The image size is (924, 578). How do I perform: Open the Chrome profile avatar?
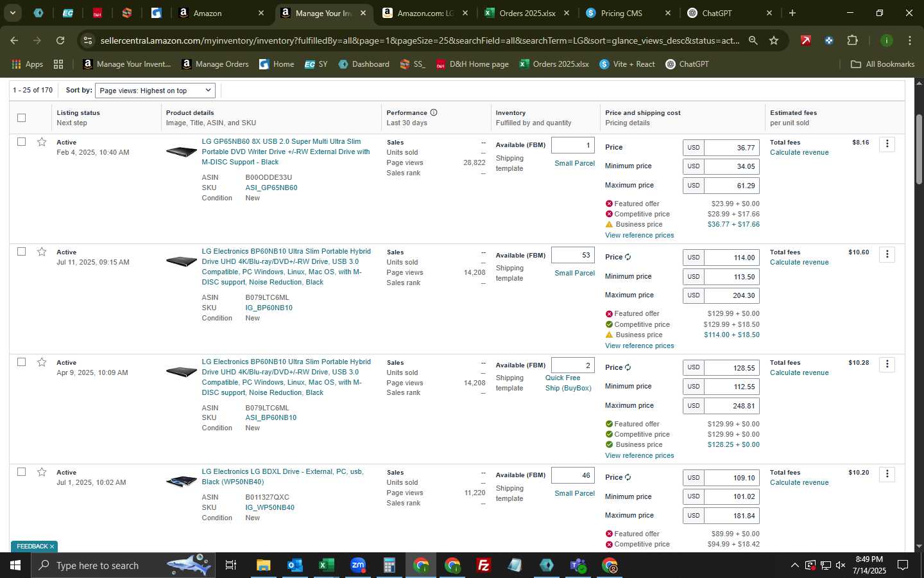tap(886, 40)
